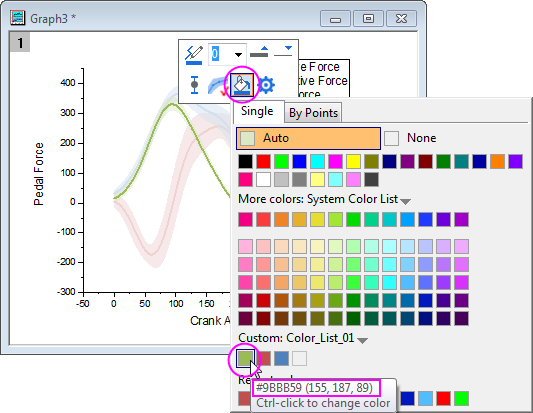The height and width of the screenshot is (413, 533).
Task: Minimize the Graph3 window
Action: tap(335, 18)
